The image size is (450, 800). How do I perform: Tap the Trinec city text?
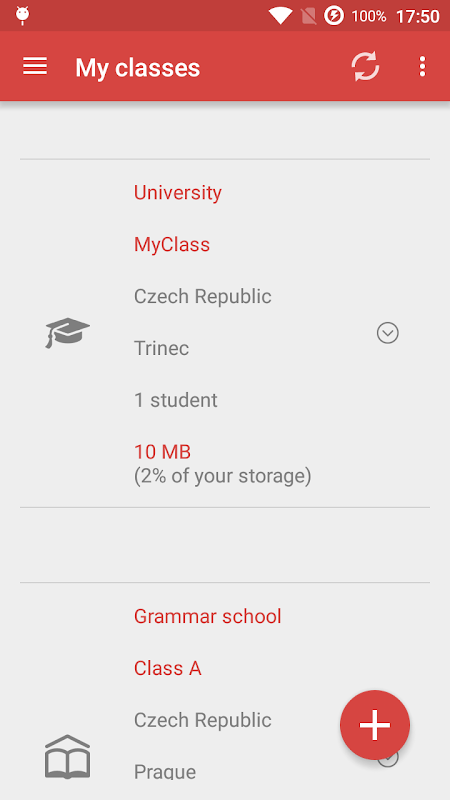pyautogui.click(x=161, y=348)
